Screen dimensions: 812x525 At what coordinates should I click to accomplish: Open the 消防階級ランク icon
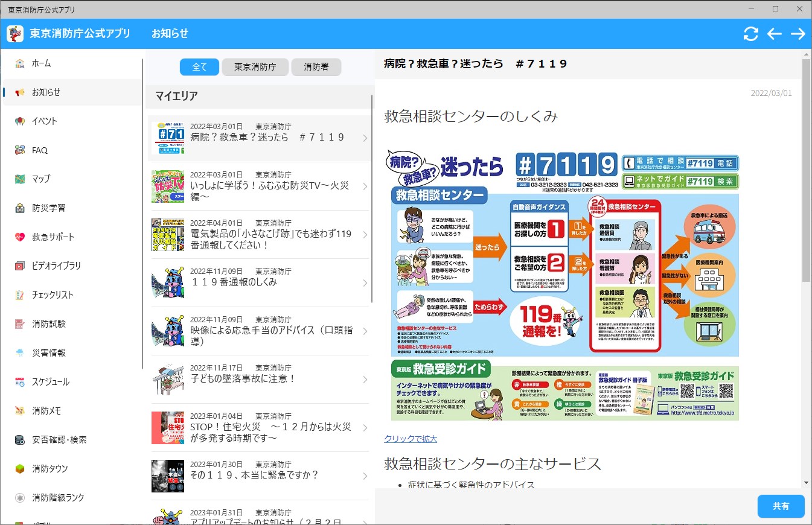click(x=20, y=498)
